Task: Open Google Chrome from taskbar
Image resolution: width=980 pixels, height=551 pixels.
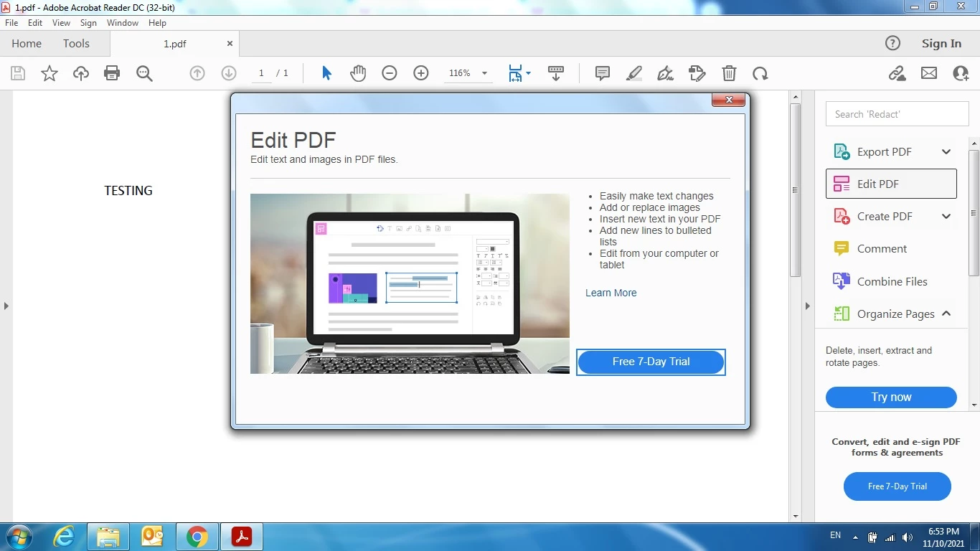Action: [x=197, y=537]
